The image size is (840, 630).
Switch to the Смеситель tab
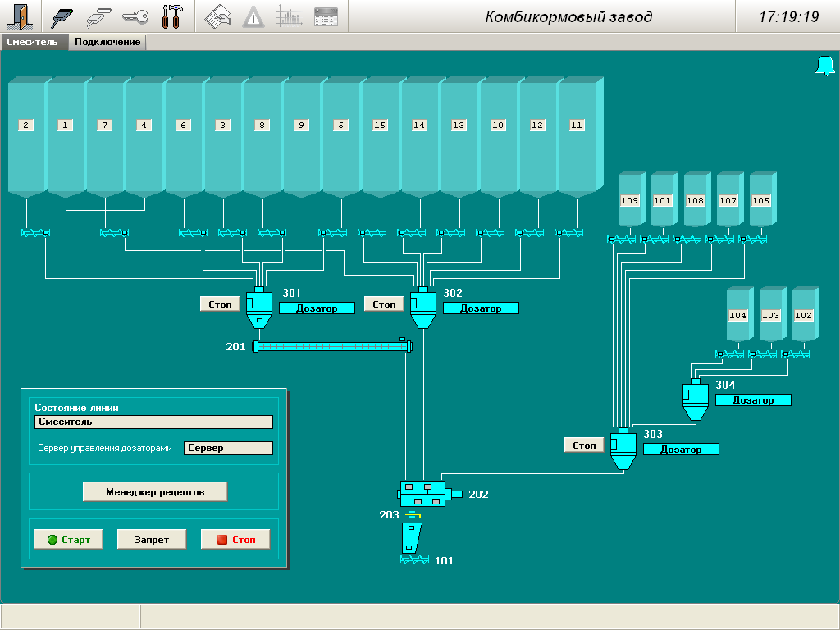[x=33, y=42]
